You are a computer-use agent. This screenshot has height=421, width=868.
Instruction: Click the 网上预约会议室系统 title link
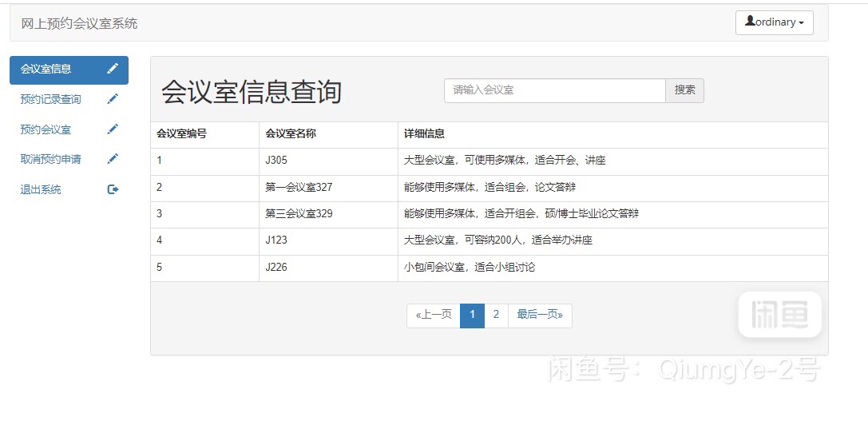pyautogui.click(x=79, y=23)
